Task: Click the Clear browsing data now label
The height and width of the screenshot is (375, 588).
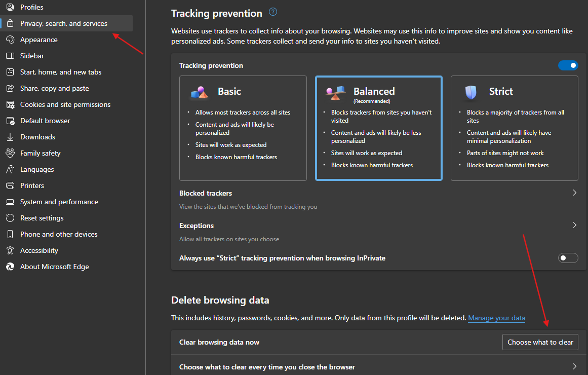Action: coord(219,342)
